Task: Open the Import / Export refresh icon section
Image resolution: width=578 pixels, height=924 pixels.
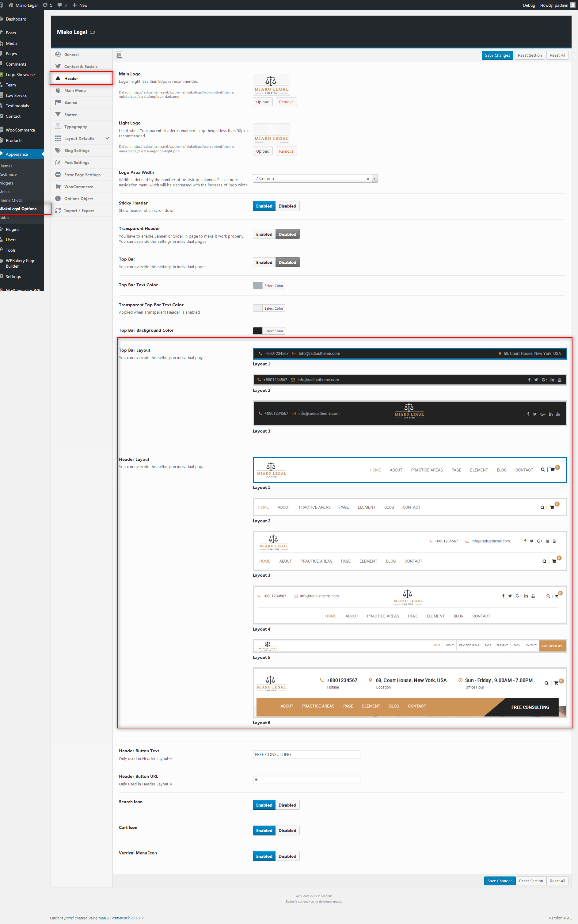Action: [x=58, y=211]
